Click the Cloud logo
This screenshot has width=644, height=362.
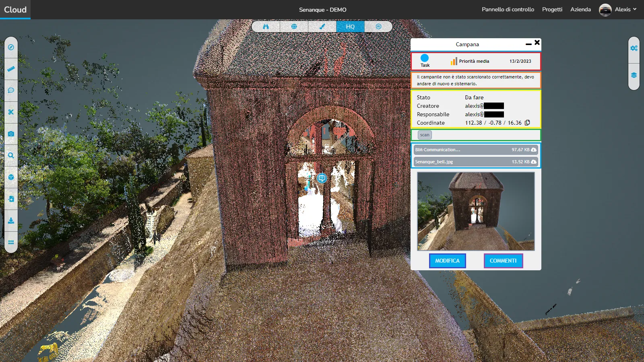(15, 10)
